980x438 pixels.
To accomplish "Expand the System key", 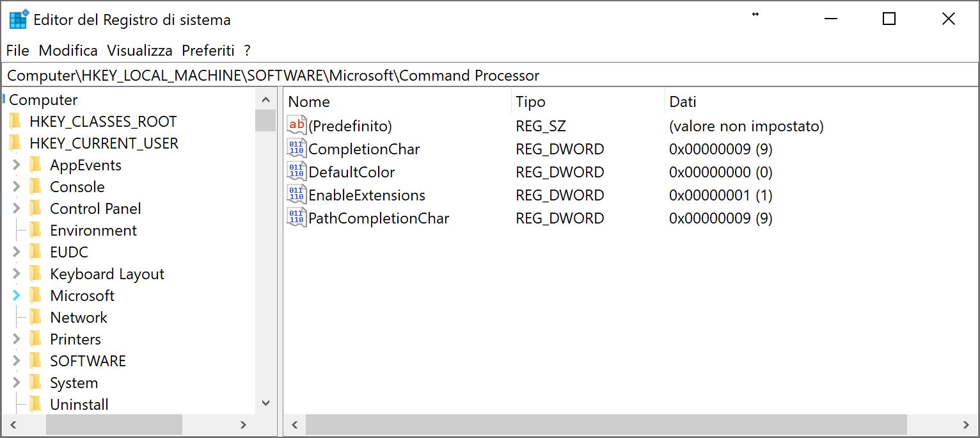I will 17,383.
